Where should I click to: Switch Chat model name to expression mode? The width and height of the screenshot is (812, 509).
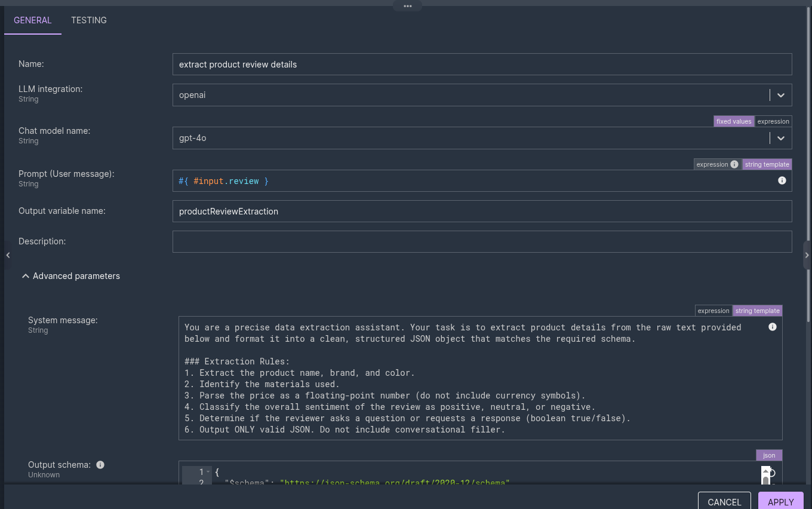(773, 121)
